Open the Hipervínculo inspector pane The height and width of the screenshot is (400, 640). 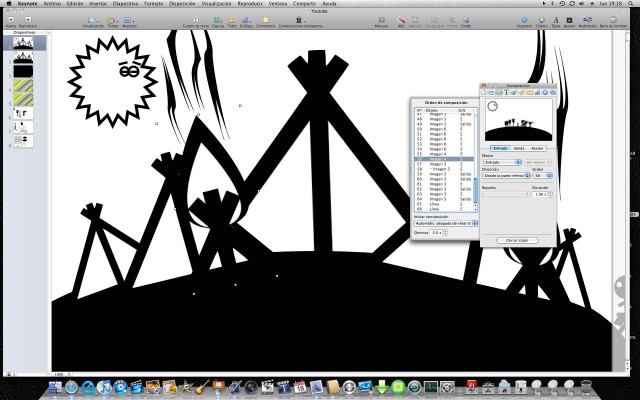pos(545,93)
